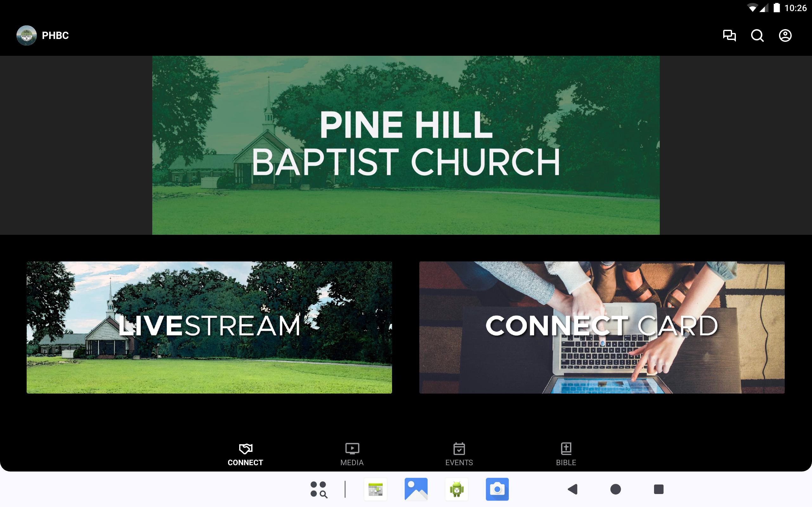
Task: Select the Connect handshake tab
Action: point(245,454)
